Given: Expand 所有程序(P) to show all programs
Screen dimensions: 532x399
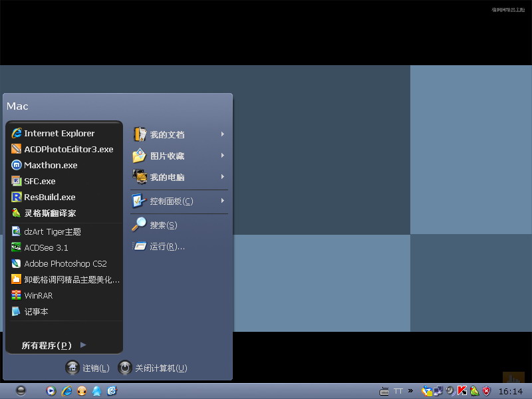Looking at the screenshot, I should [x=55, y=345].
